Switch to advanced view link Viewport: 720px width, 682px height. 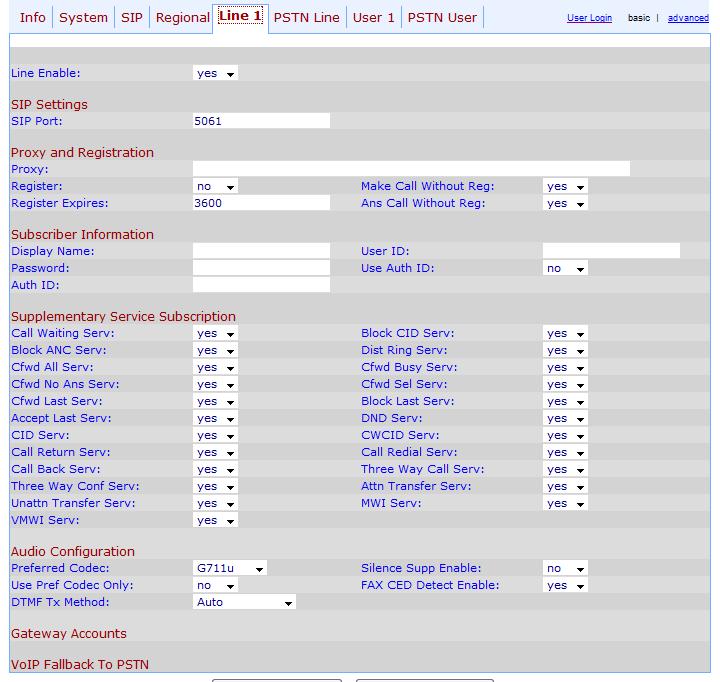pyautogui.click(x=688, y=18)
